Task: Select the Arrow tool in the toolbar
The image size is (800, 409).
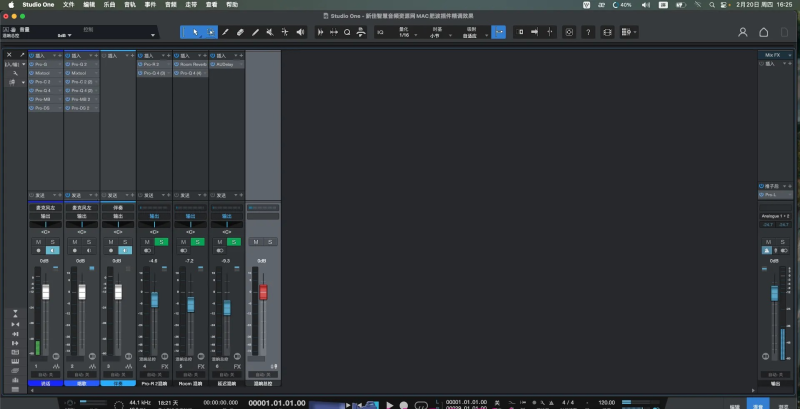Action: point(195,32)
